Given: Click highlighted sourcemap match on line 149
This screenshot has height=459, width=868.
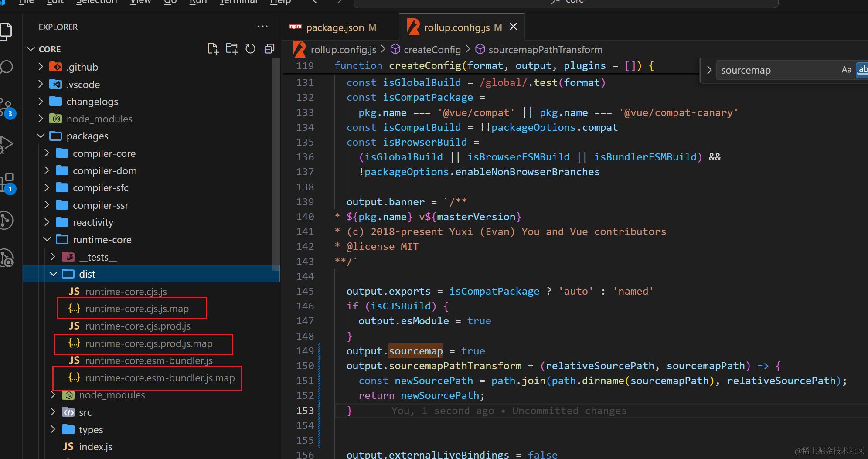Looking at the screenshot, I should point(415,351).
